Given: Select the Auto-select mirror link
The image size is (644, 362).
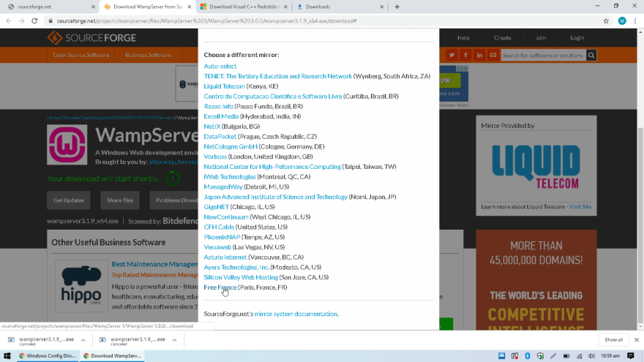Looking at the screenshot, I should coord(220,66).
